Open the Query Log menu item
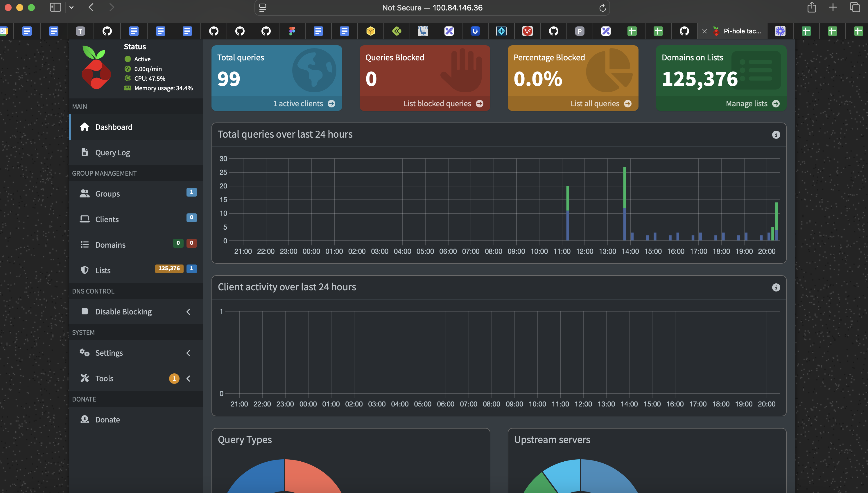The width and height of the screenshot is (868, 493). (136, 152)
